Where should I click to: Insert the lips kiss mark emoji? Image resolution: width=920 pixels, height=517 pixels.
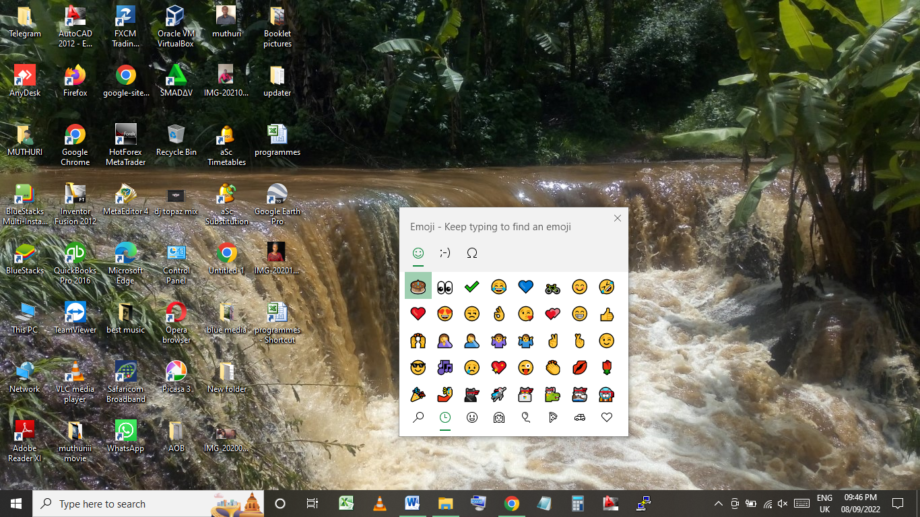click(x=580, y=368)
